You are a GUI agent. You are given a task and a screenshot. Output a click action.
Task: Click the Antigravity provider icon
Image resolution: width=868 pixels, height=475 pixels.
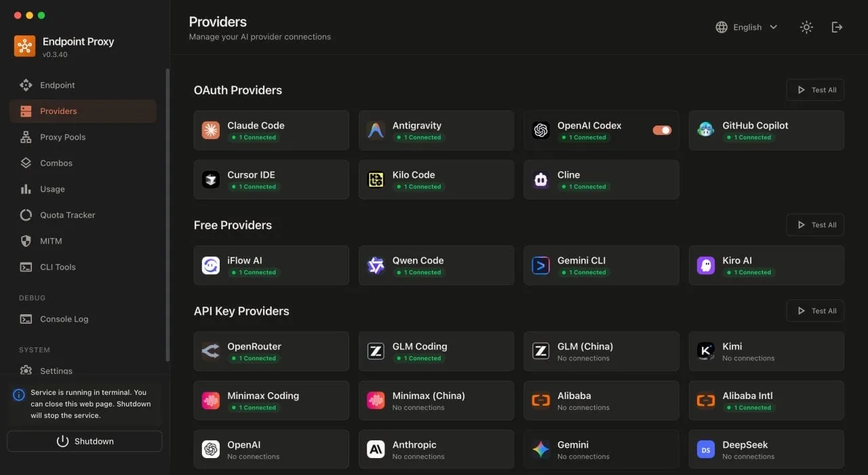pyautogui.click(x=376, y=130)
